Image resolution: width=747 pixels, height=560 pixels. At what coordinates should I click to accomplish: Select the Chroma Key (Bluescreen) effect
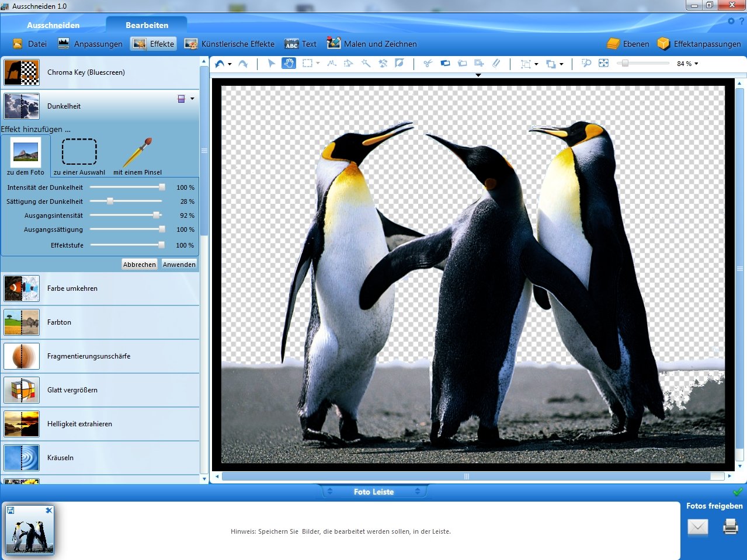click(x=100, y=72)
